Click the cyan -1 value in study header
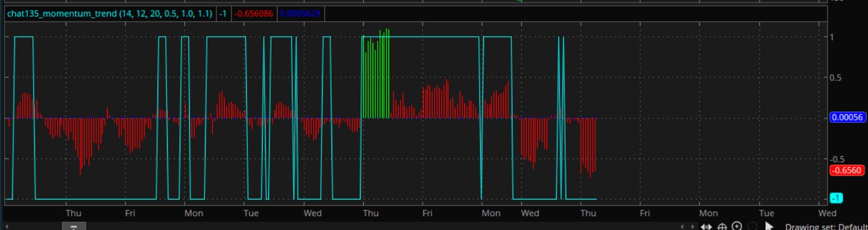The height and width of the screenshot is (230, 868). [223, 13]
